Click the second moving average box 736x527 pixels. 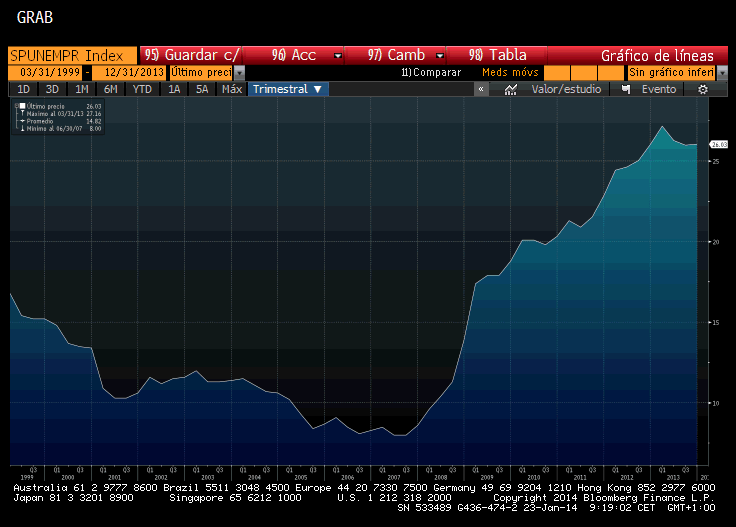click(583, 73)
